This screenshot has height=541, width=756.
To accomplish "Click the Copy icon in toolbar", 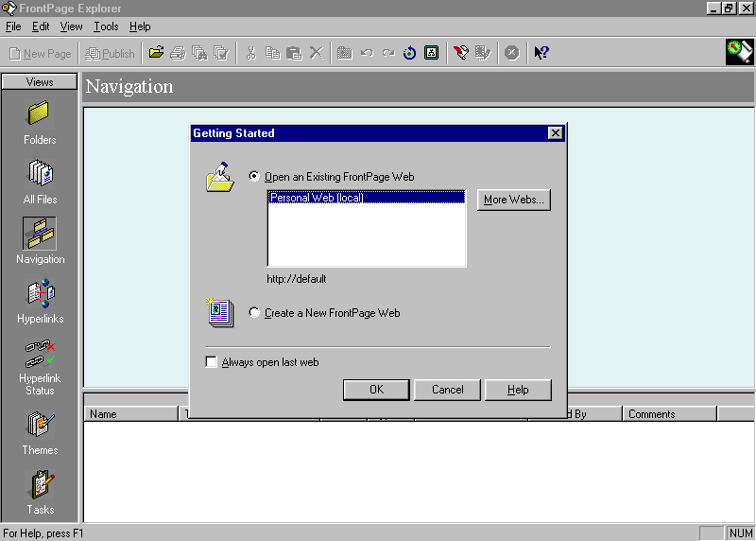I will click(272, 53).
